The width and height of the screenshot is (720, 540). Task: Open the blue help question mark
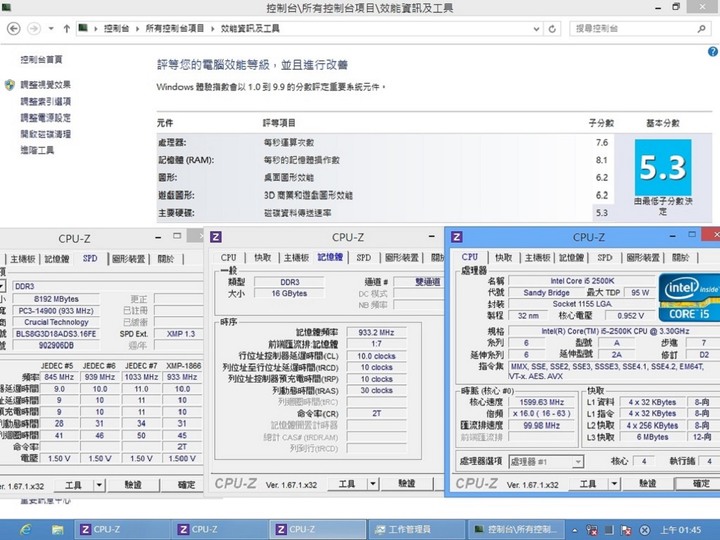point(713,51)
